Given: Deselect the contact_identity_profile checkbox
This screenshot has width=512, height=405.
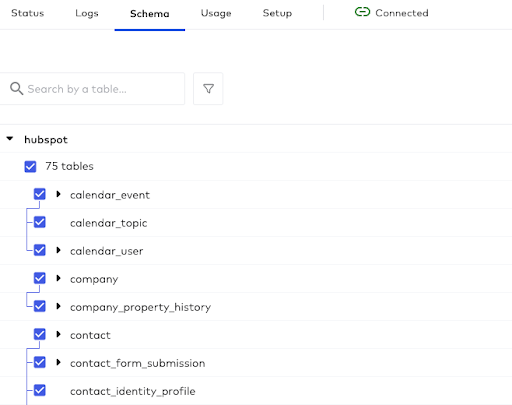Looking at the screenshot, I should 40,390.
